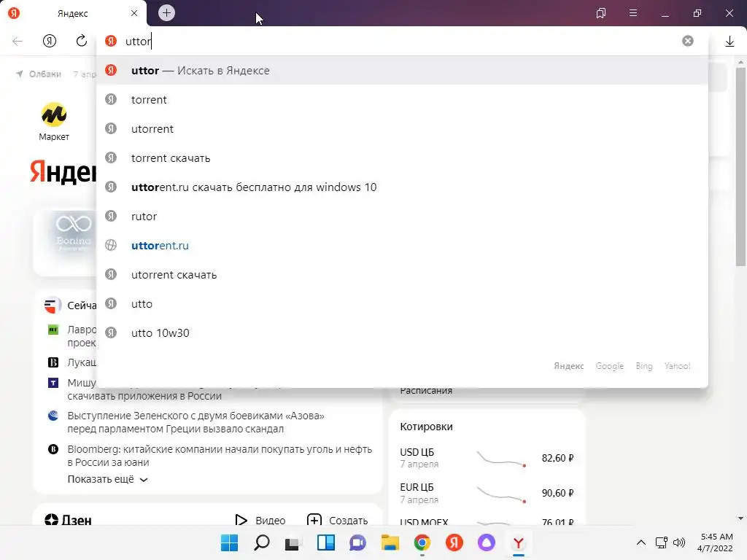Screen dimensions: 747x560
Task: Choose the 'torrent' suggestion
Action: [x=402, y=99]
